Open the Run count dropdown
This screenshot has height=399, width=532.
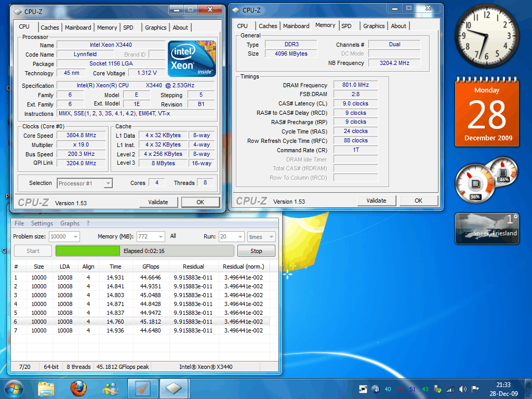point(231,236)
